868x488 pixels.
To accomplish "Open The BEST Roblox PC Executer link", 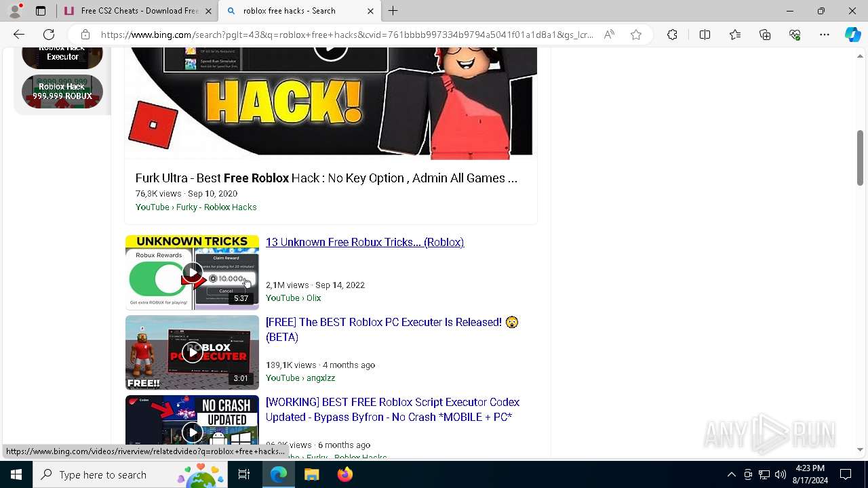I will pyautogui.click(x=392, y=329).
